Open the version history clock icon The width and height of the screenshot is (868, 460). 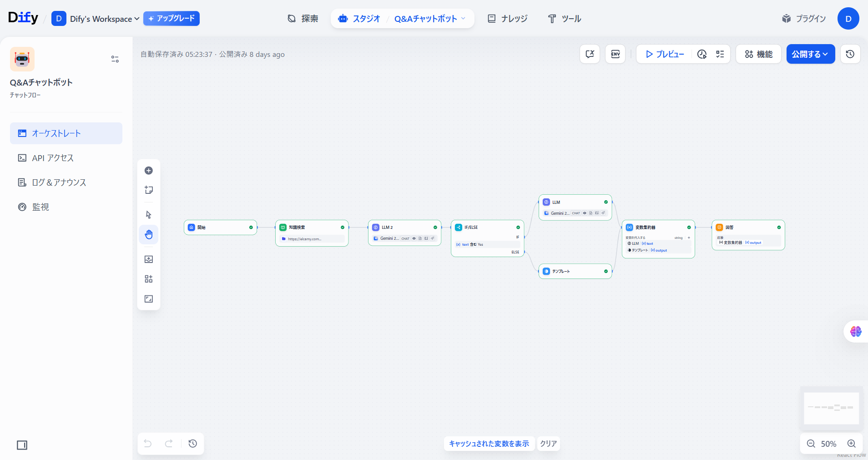coord(850,54)
